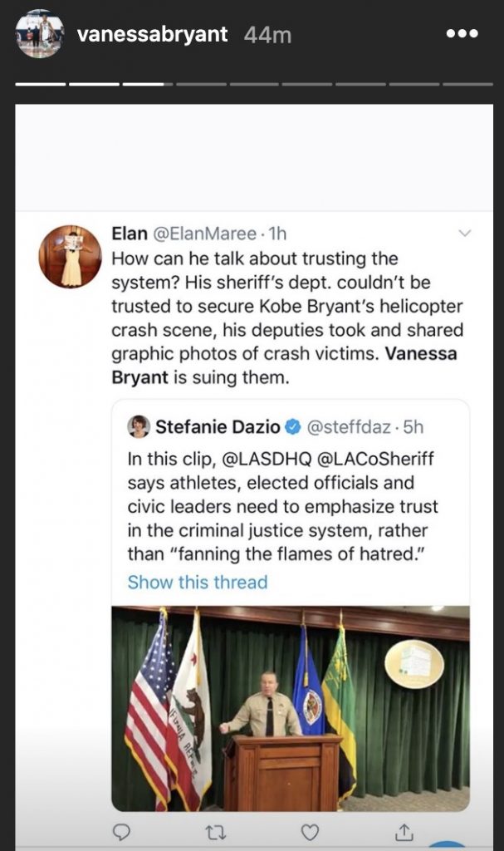Screen dimensions: 504x851
Task: Play the sheriff press conference video
Action: 291,708
